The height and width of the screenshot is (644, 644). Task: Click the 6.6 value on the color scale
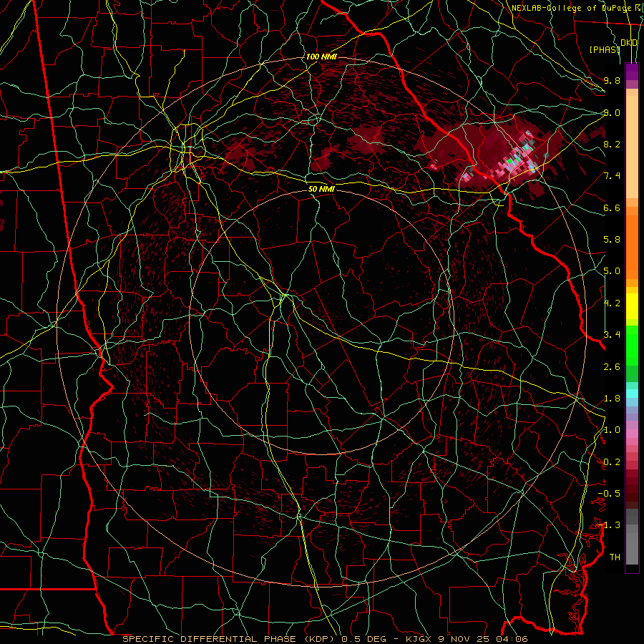click(x=612, y=208)
